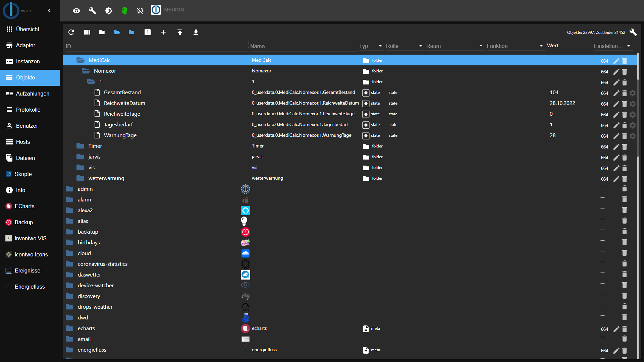Collapse the folder named 1
The image size is (644, 362).
[91, 82]
